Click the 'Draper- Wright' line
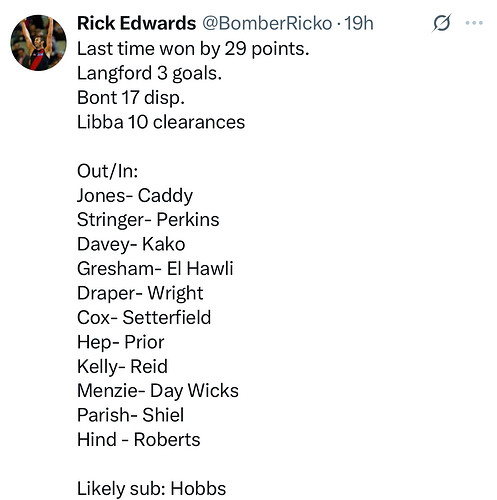The image size is (497, 500). click(x=140, y=293)
